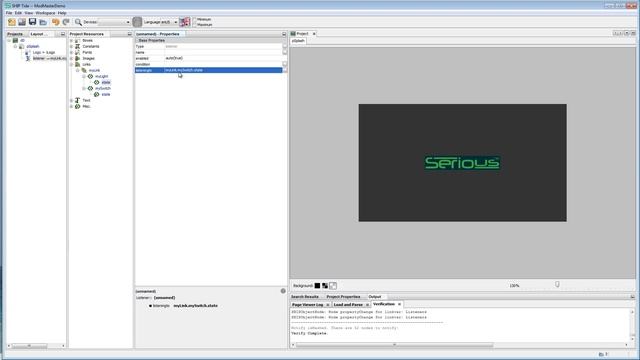This screenshot has width=640, height=360.
Task: Select the black background swatch
Action: coord(317,286)
